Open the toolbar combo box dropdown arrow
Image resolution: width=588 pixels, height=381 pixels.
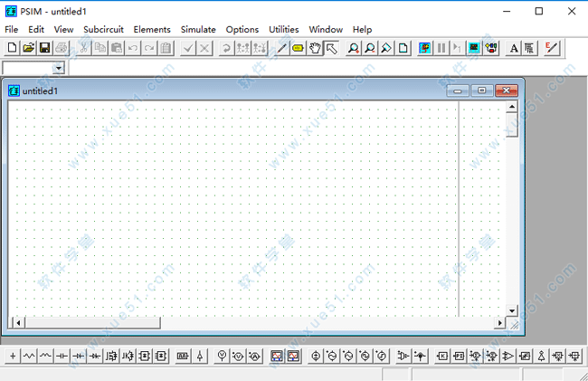59,68
